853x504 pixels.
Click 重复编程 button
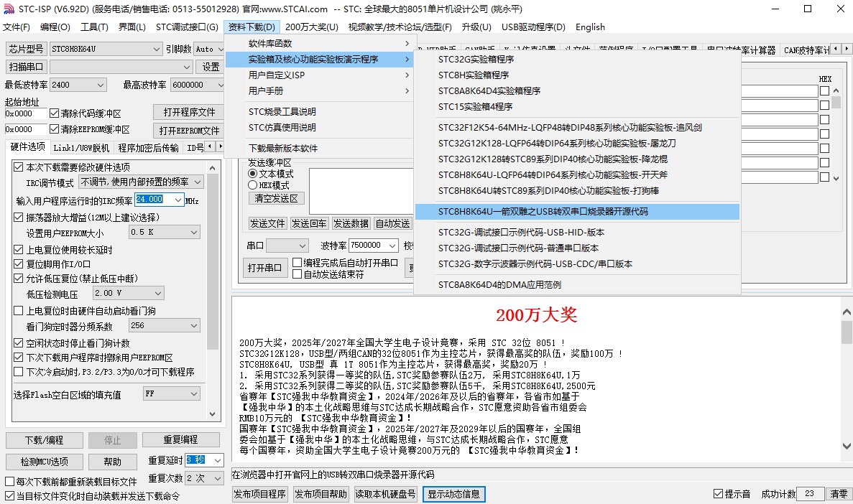pyautogui.click(x=180, y=439)
